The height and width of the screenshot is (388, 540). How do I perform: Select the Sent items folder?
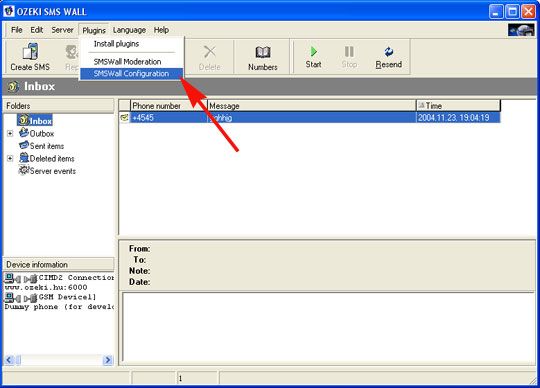pos(41,146)
